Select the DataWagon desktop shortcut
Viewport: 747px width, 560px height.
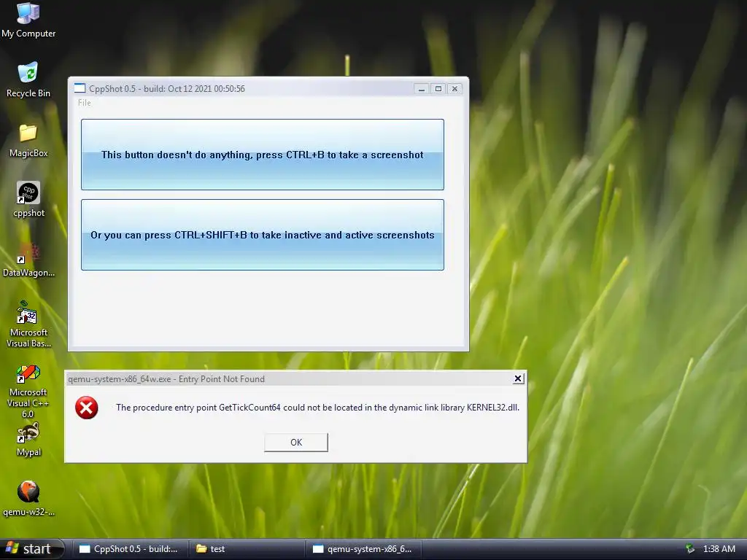coord(28,260)
